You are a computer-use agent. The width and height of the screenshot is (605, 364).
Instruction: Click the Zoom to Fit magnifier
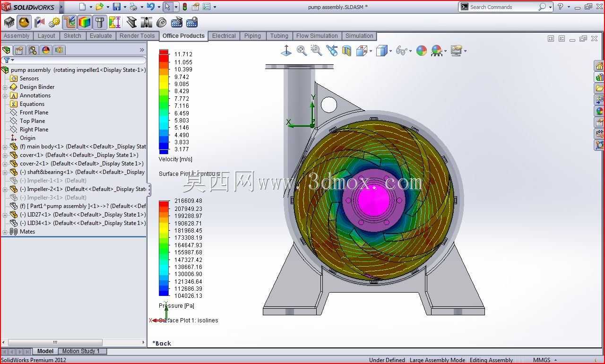pos(302,51)
